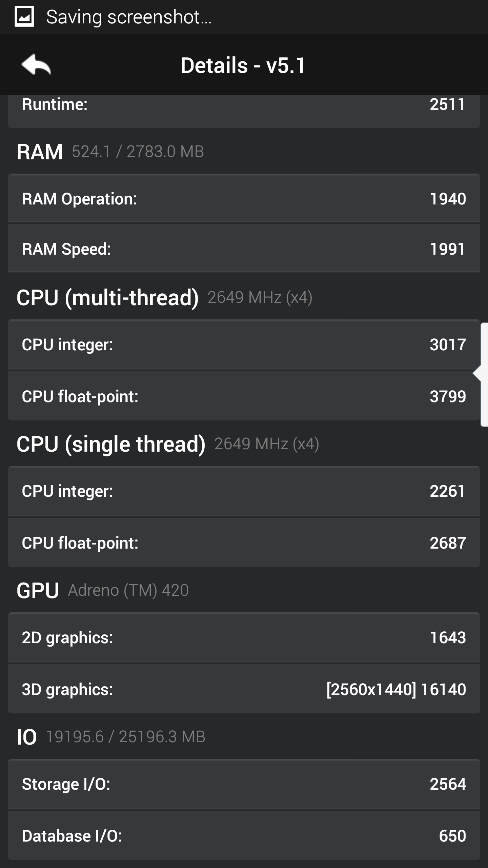This screenshot has height=868, width=488.
Task: Tap the Saving screenshot notification text
Action: (129, 17)
